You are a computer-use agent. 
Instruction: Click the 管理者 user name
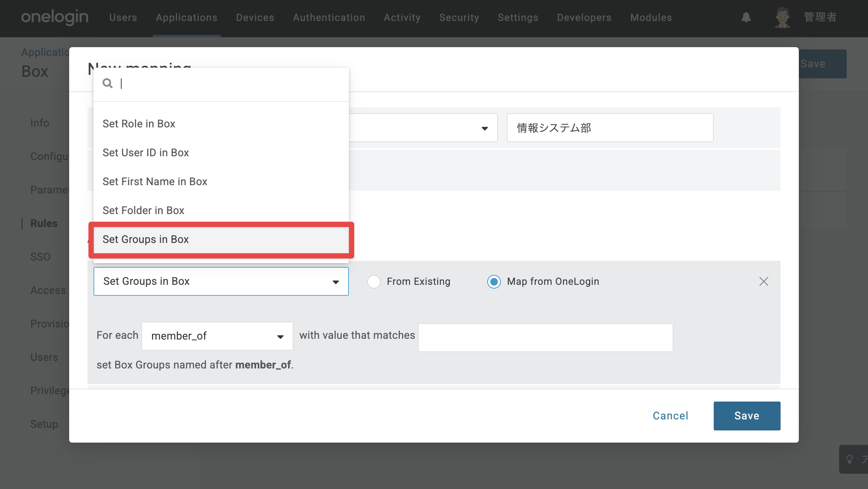(x=820, y=17)
